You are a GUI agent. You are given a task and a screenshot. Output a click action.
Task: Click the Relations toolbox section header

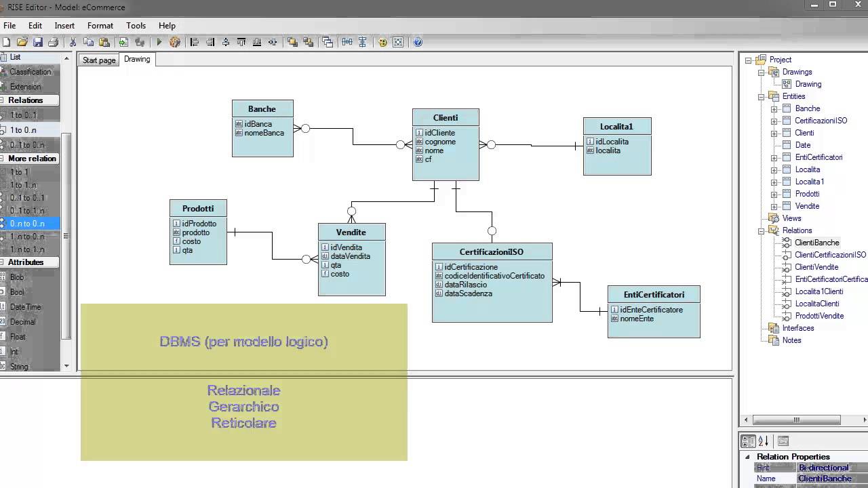point(30,100)
